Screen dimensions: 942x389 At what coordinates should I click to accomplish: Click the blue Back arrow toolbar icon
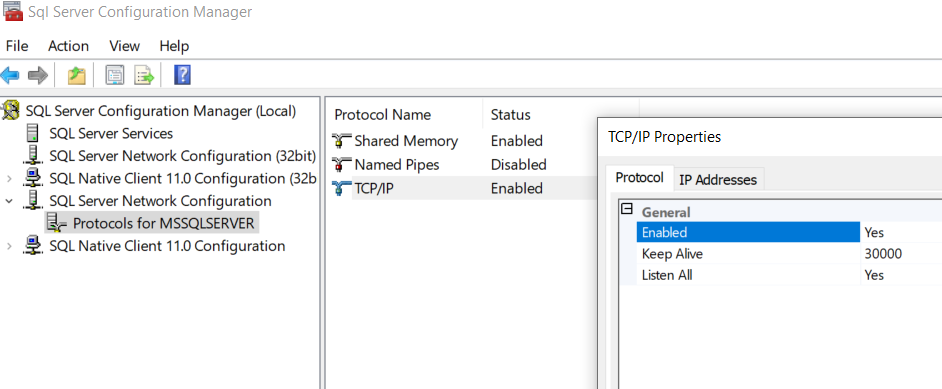point(10,76)
